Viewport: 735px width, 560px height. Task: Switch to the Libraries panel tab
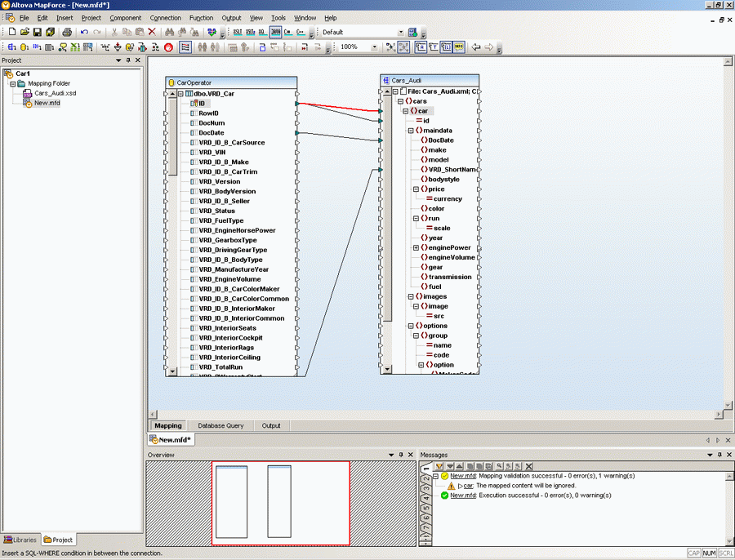point(20,540)
